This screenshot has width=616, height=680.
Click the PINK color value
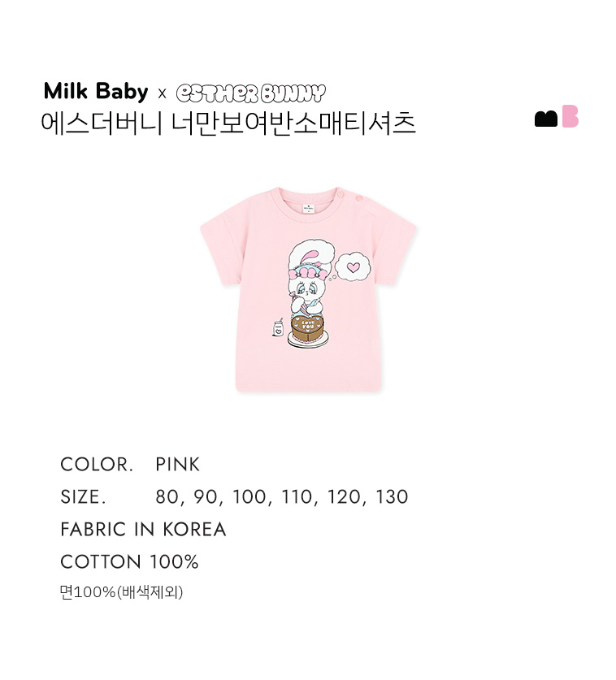177,465
